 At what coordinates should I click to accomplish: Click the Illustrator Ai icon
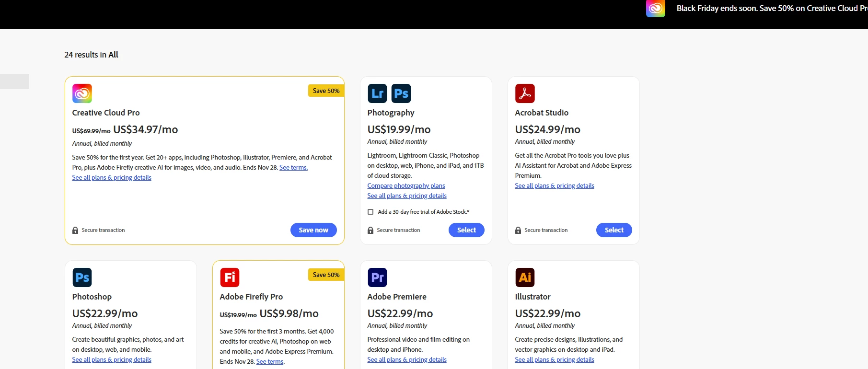point(525,277)
